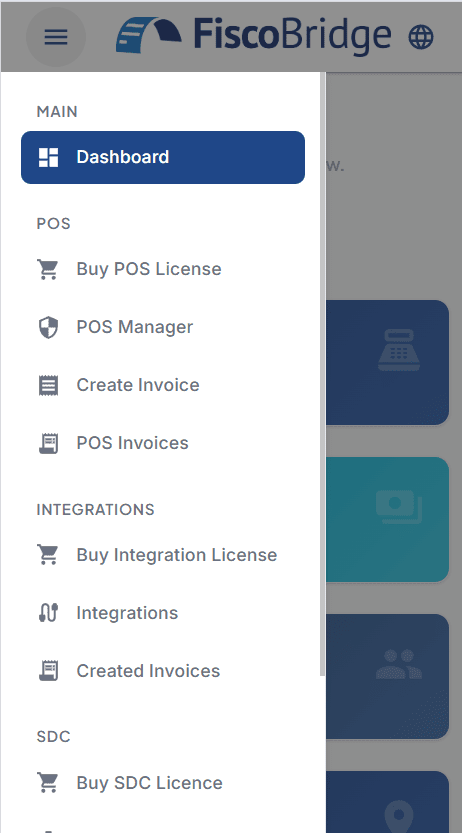Open Dashboard menu item
The height and width of the screenshot is (833, 462).
(163, 157)
